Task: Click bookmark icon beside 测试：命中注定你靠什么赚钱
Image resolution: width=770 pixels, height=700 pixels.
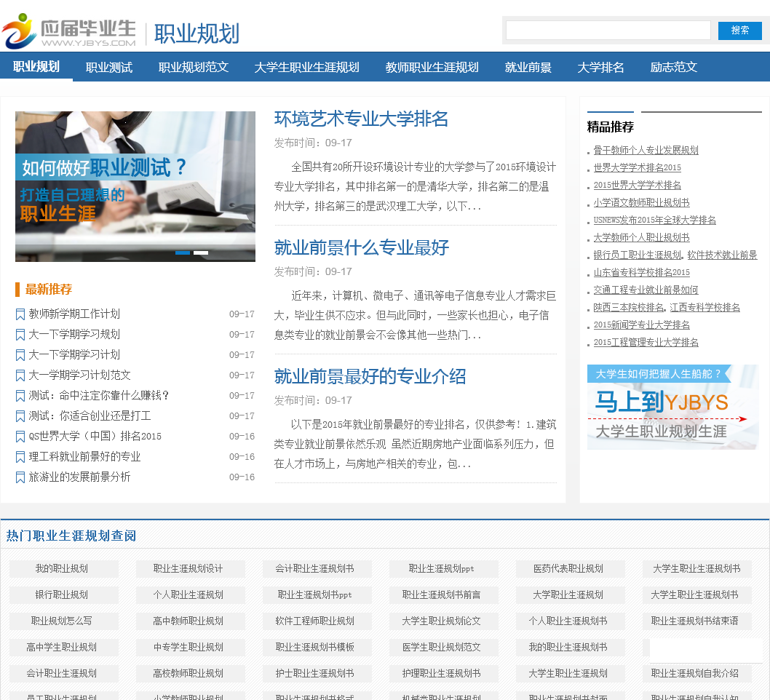Action: (x=20, y=396)
